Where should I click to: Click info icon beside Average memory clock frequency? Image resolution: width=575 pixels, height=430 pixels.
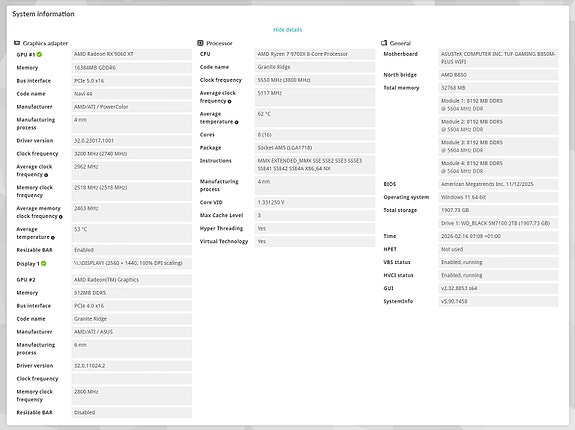tap(61, 217)
